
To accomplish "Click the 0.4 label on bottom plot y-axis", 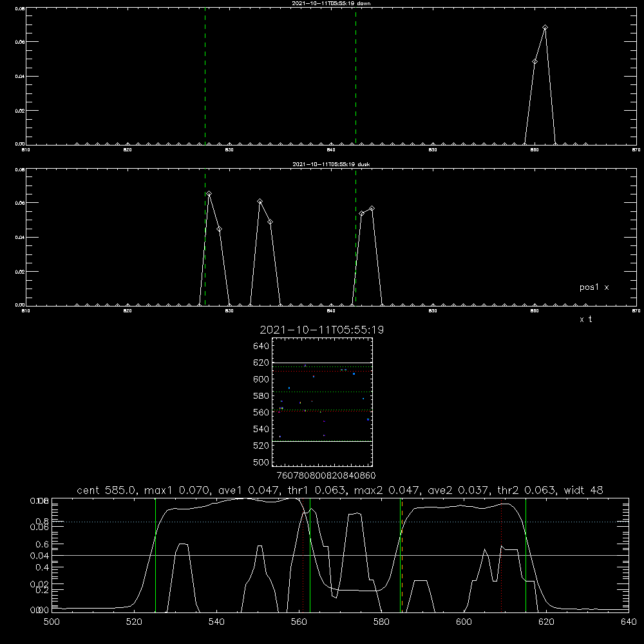I will click(43, 567).
